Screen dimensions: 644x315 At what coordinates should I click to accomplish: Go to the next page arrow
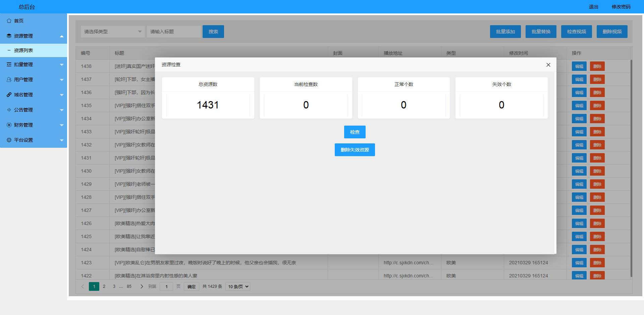point(142,286)
